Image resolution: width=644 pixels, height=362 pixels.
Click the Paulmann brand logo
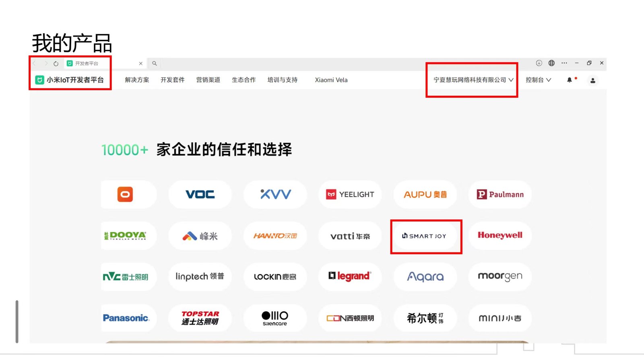[x=500, y=194]
